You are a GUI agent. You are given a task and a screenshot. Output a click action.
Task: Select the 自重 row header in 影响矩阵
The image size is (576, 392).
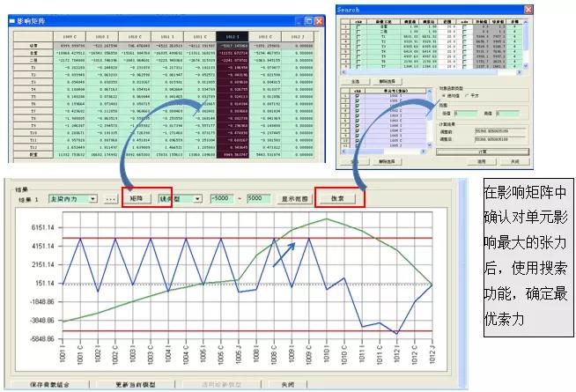(x=33, y=53)
